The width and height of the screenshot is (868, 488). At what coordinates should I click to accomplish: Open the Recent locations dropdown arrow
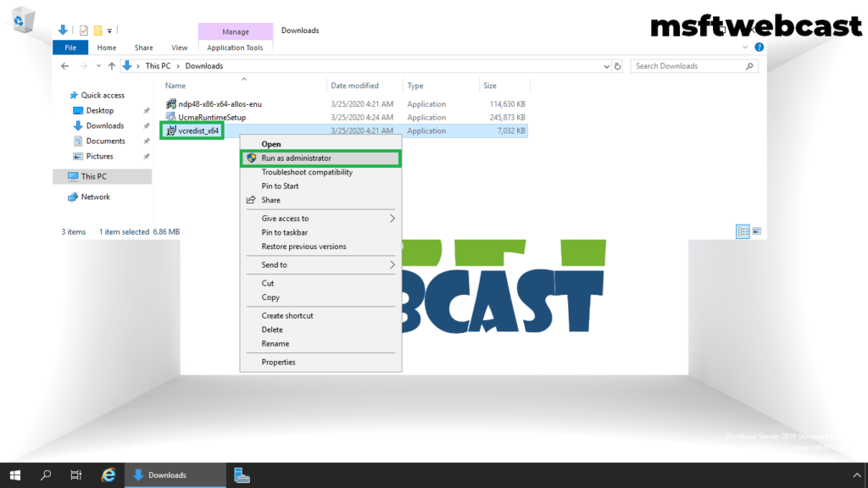(98, 66)
